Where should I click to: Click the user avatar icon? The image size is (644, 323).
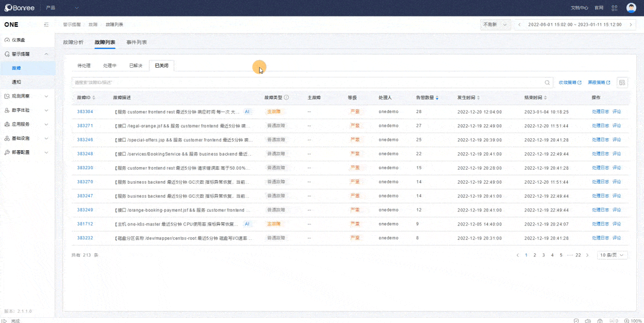pos(631,8)
